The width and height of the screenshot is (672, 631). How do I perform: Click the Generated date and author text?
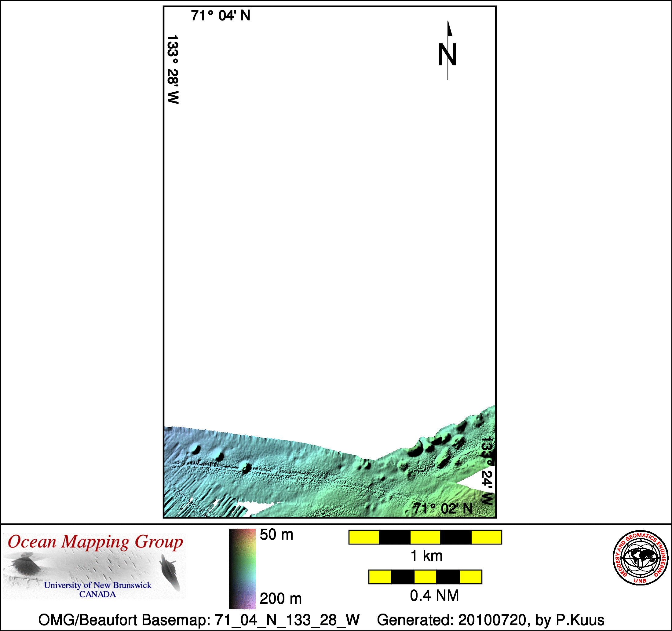(x=491, y=620)
